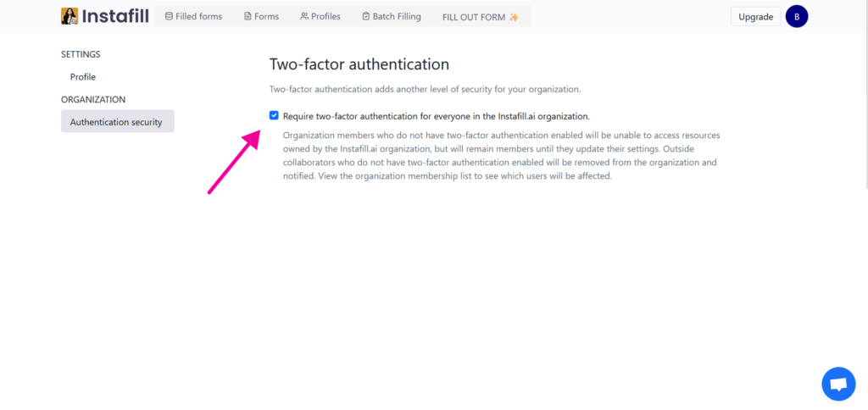
Task: Click the document icon beside Forms
Action: (x=248, y=17)
